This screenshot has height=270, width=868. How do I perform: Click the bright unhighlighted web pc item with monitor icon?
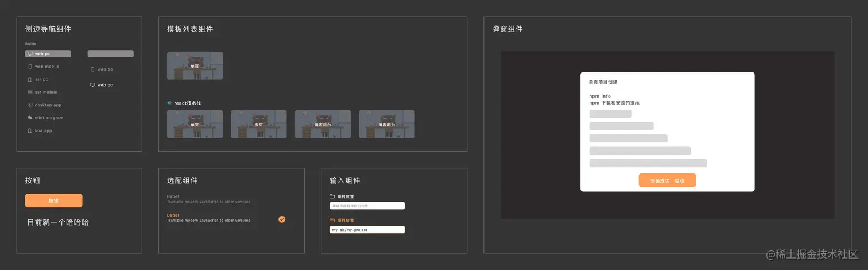102,84
